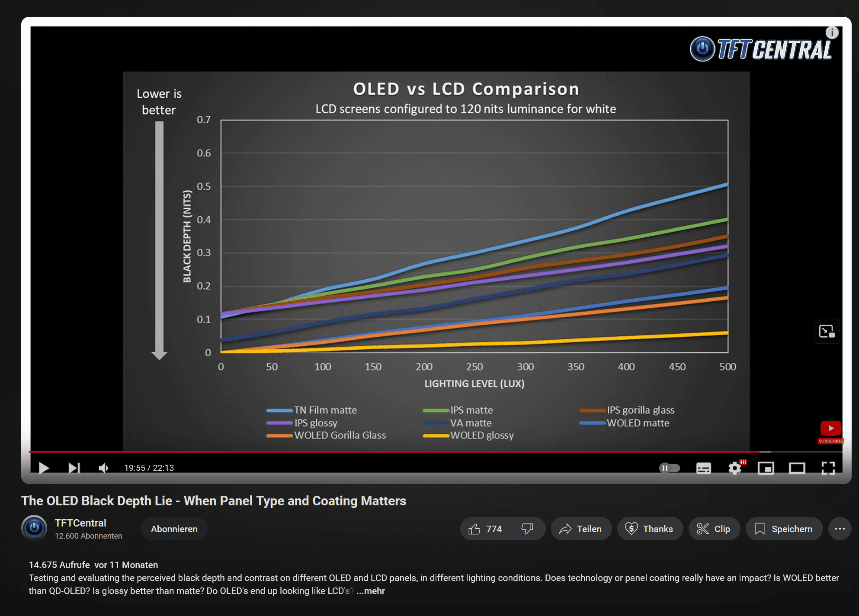
Task: Switch to theater mode
Action: (x=797, y=468)
